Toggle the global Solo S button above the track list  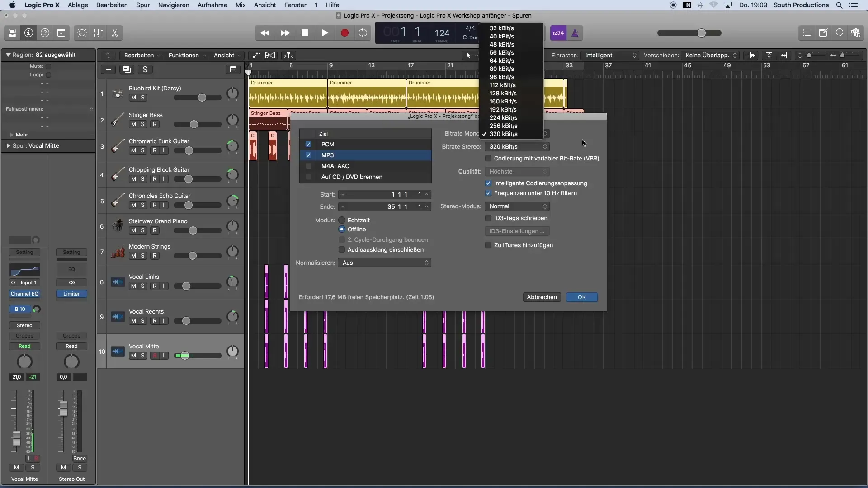click(x=145, y=70)
